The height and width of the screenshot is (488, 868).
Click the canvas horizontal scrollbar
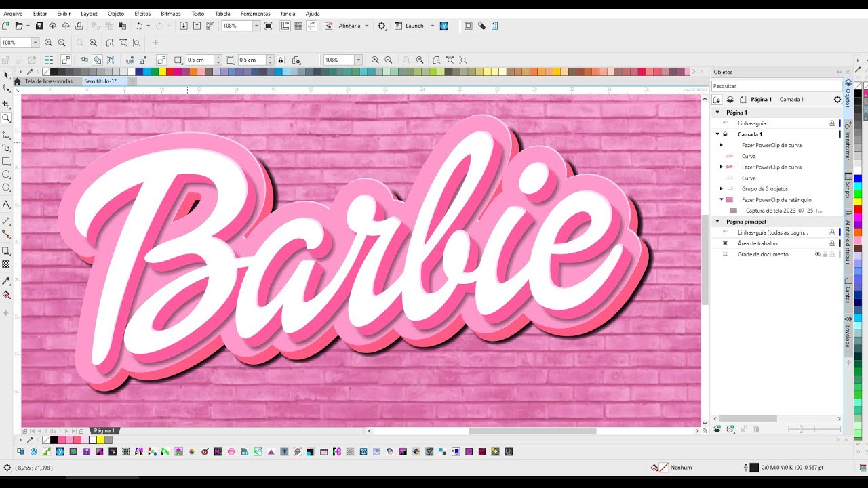point(532,431)
